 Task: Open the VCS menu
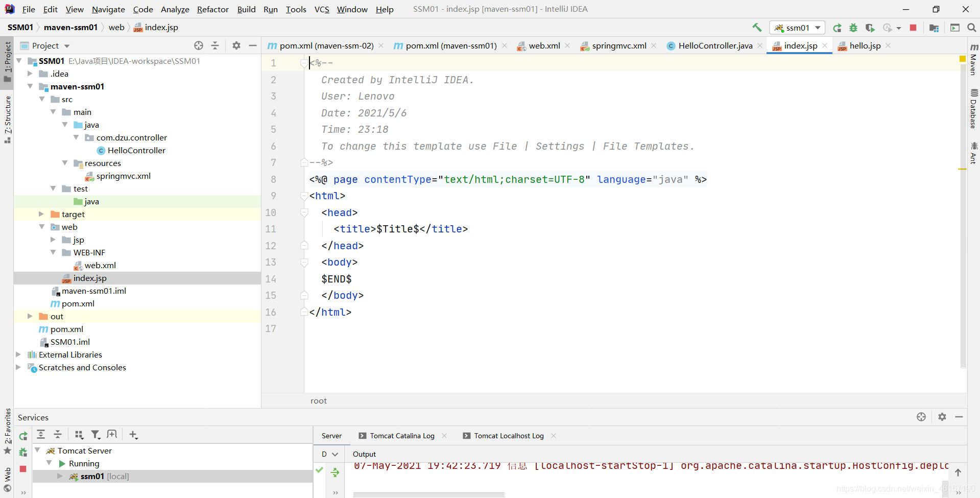(322, 9)
